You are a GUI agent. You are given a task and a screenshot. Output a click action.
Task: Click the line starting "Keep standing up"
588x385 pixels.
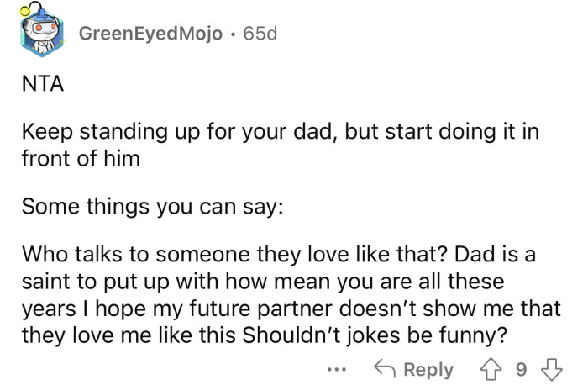[279, 134]
